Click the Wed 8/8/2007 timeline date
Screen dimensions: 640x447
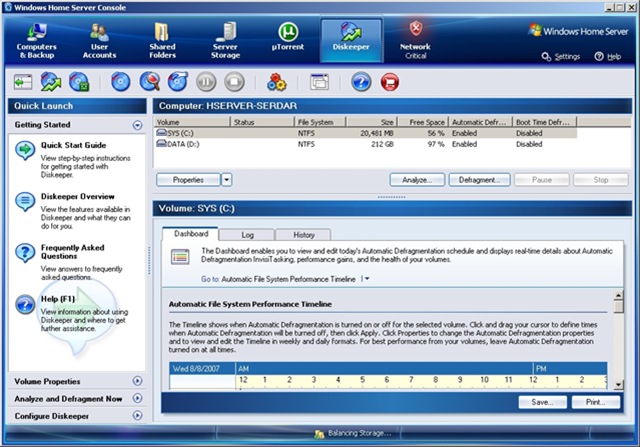click(196, 369)
